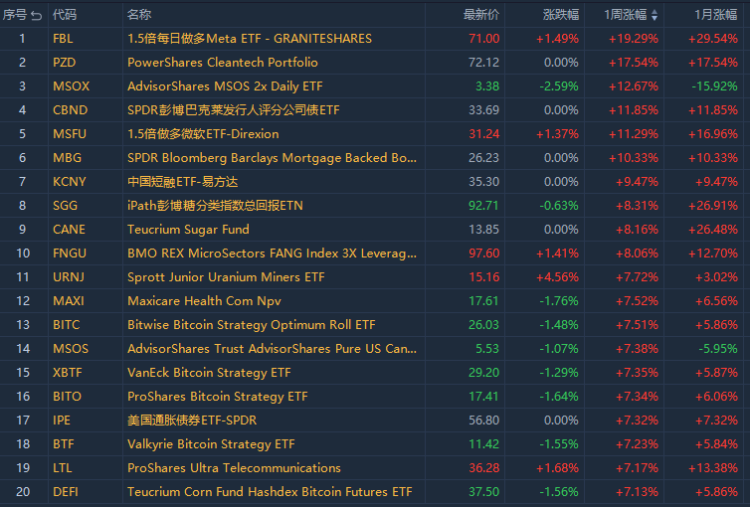The width and height of the screenshot is (750, 507).
Task: Open BMO REX MicroSectors FANG Index row
Action: [x=272, y=254]
